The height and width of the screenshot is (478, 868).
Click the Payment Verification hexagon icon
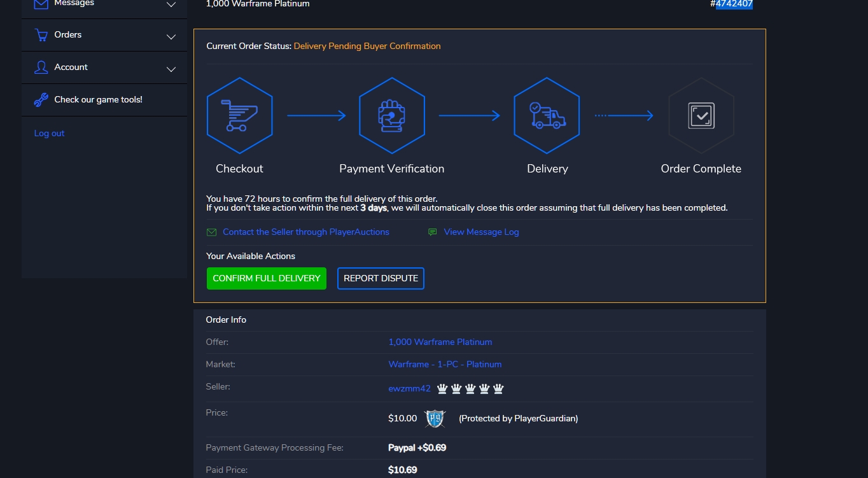391,116
